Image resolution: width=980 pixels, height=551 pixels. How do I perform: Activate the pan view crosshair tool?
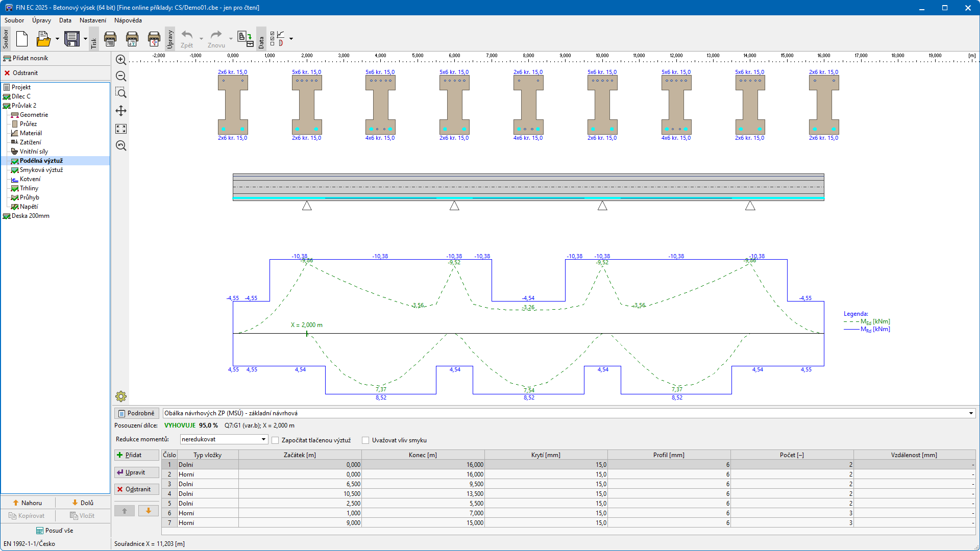(121, 111)
